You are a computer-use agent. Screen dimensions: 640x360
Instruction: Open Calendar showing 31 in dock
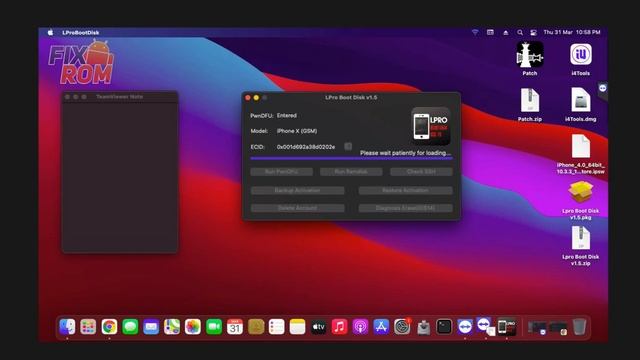click(235, 327)
